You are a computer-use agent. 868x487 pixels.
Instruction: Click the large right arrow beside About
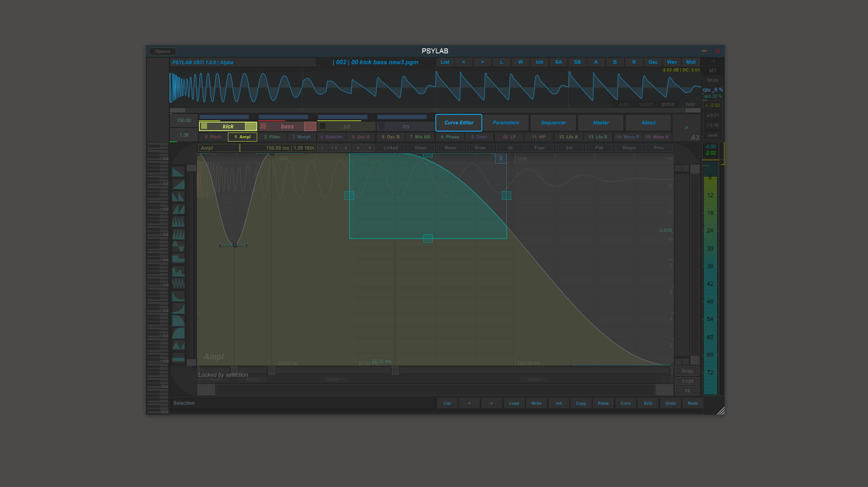click(686, 128)
